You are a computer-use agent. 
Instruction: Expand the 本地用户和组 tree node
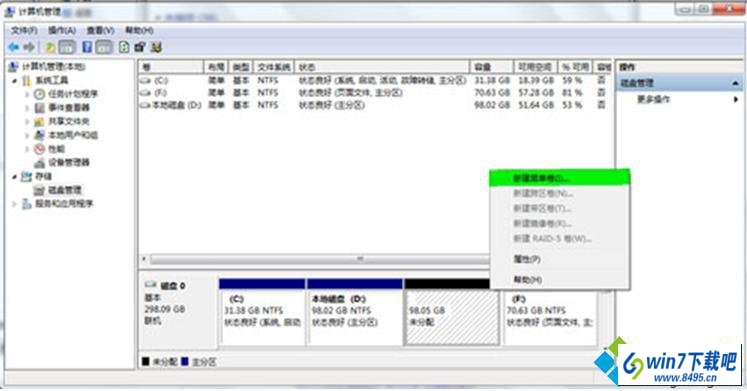(x=27, y=135)
